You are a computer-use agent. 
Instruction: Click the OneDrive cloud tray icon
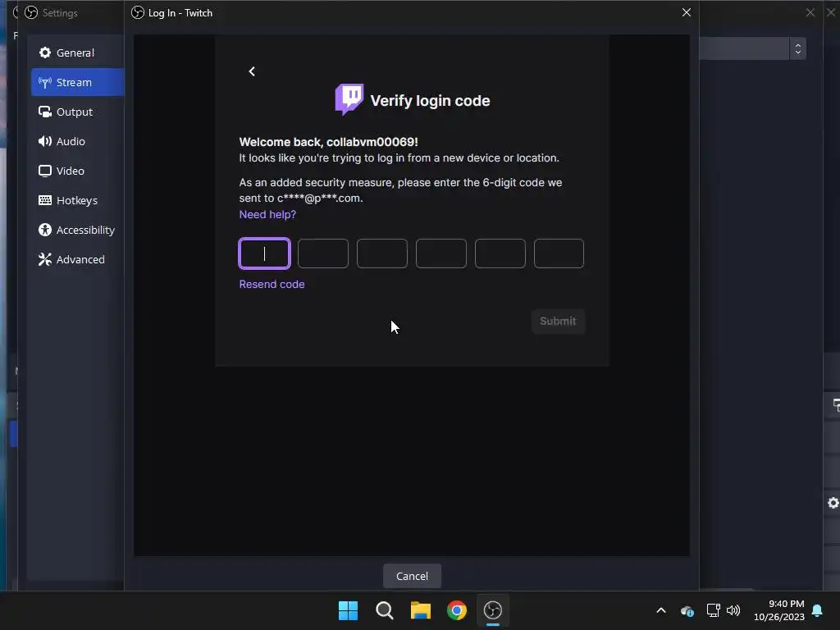(x=687, y=610)
